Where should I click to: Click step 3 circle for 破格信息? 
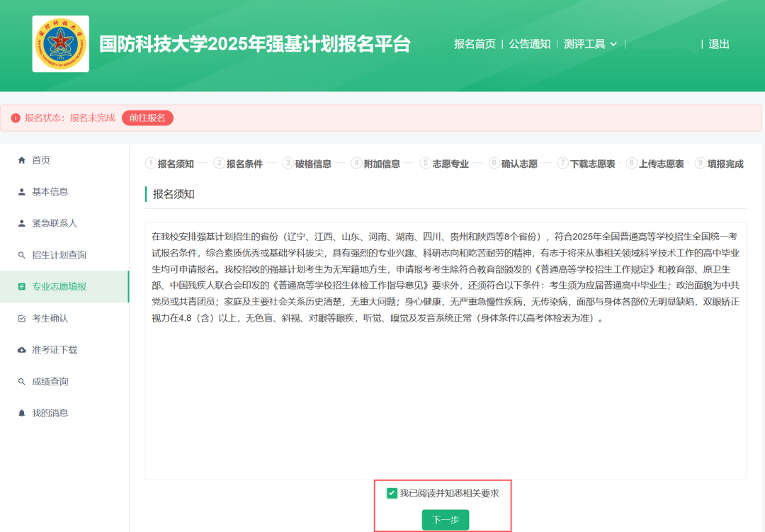click(x=288, y=163)
